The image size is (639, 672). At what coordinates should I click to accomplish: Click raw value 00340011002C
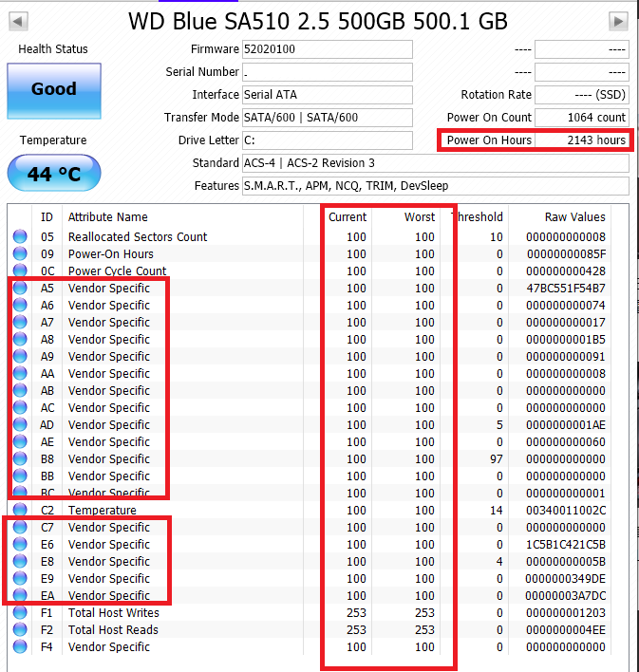pos(566,510)
